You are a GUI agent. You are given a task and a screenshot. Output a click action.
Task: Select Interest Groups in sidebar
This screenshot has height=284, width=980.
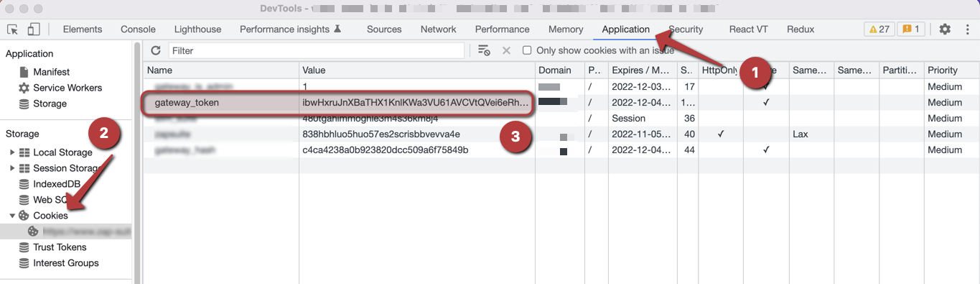(65, 263)
